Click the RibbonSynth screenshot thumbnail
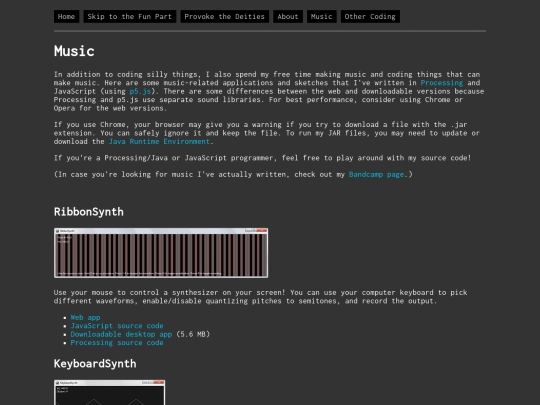 point(161,253)
